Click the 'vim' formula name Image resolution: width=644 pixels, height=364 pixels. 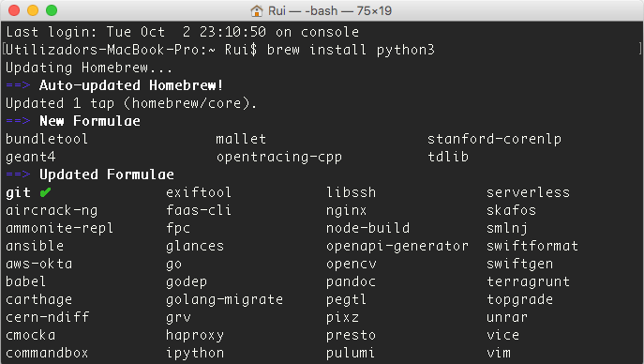click(x=499, y=353)
